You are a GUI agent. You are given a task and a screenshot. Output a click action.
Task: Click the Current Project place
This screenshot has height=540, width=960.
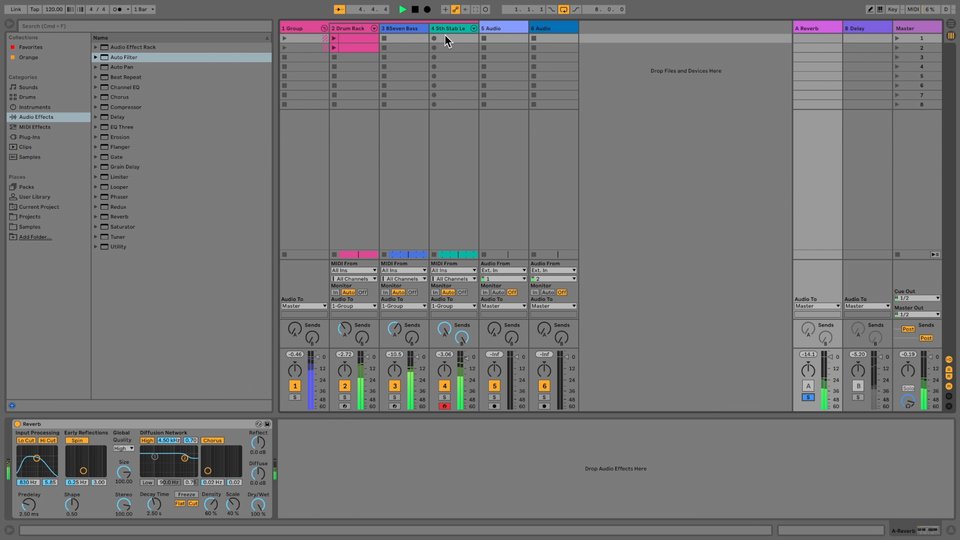[39, 207]
